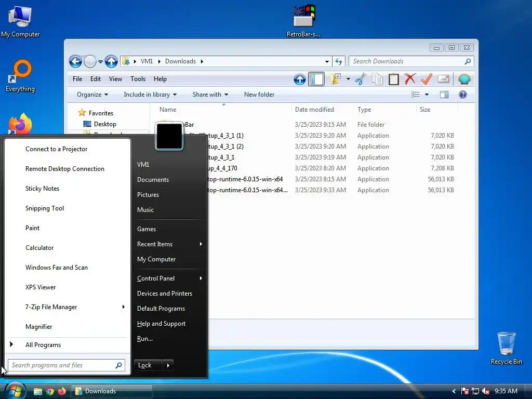Open the Folder Options toolbar icon

(x=336, y=79)
